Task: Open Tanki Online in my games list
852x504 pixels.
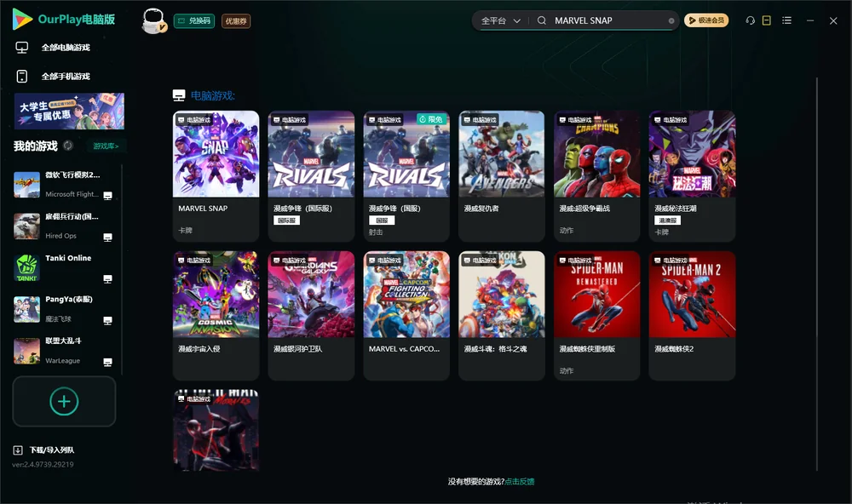Action: (64, 267)
